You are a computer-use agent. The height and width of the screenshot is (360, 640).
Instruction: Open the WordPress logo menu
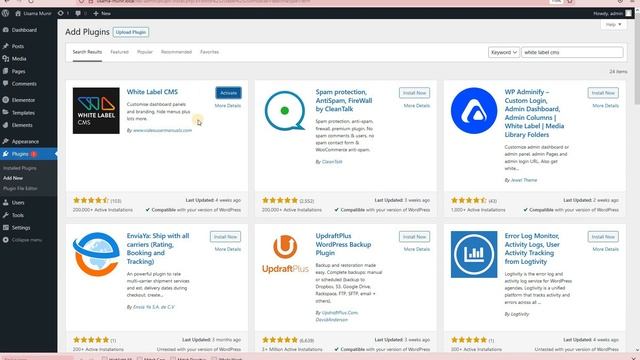tap(5, 13)
